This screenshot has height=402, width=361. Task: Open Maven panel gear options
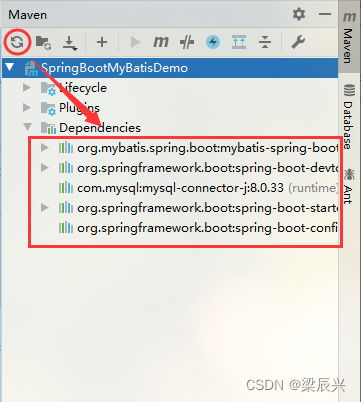299,14
